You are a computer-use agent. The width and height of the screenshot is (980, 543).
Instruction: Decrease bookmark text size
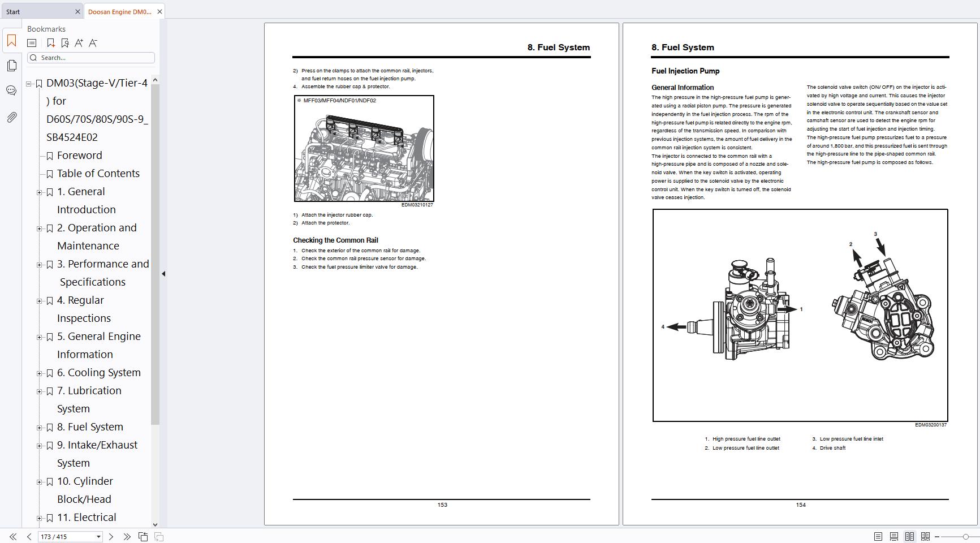tap(93, 43)
